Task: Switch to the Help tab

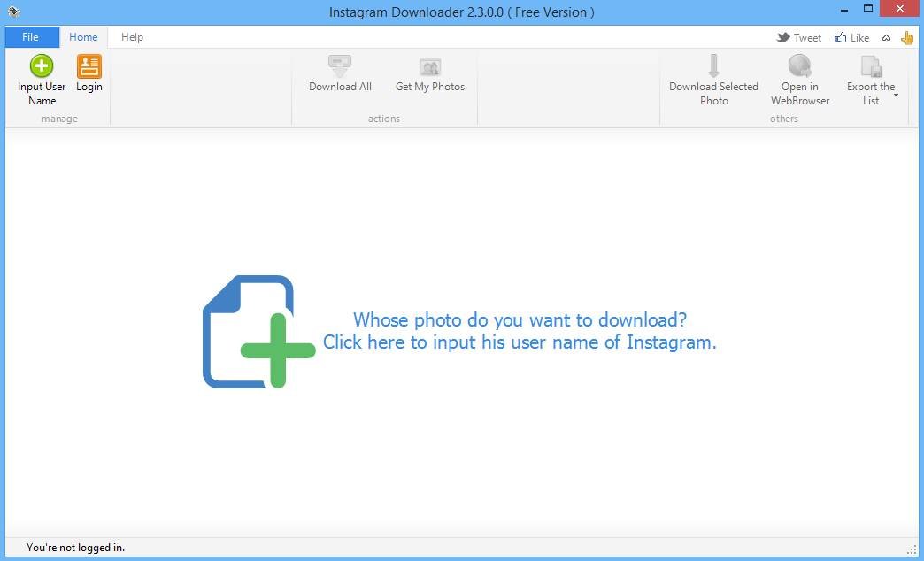Action: click(x=132, y=37)
